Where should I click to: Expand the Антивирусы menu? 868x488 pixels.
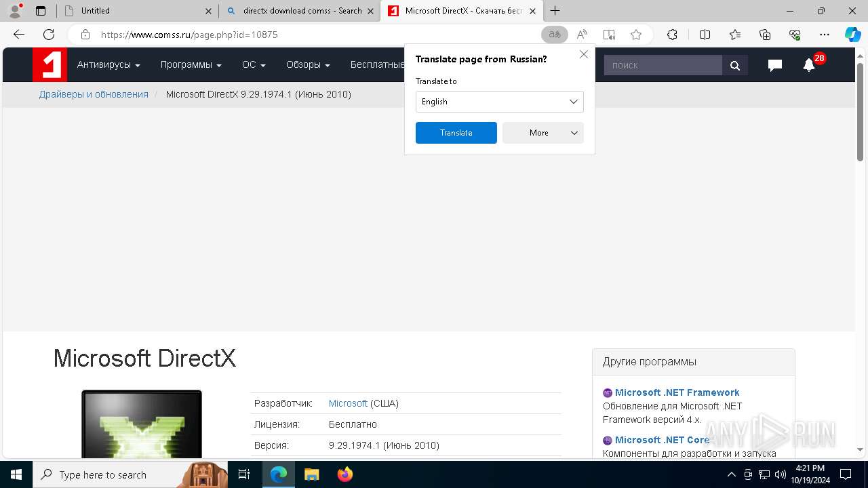click(108, 65)
